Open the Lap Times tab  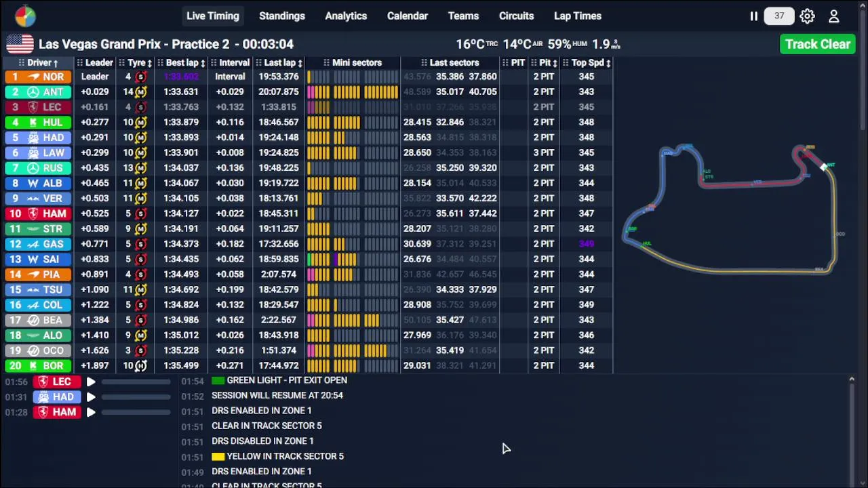578,16
